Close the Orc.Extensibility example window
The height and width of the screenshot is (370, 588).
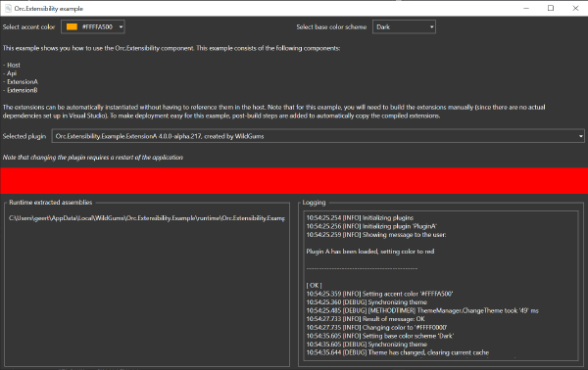[x=575, y=8]
